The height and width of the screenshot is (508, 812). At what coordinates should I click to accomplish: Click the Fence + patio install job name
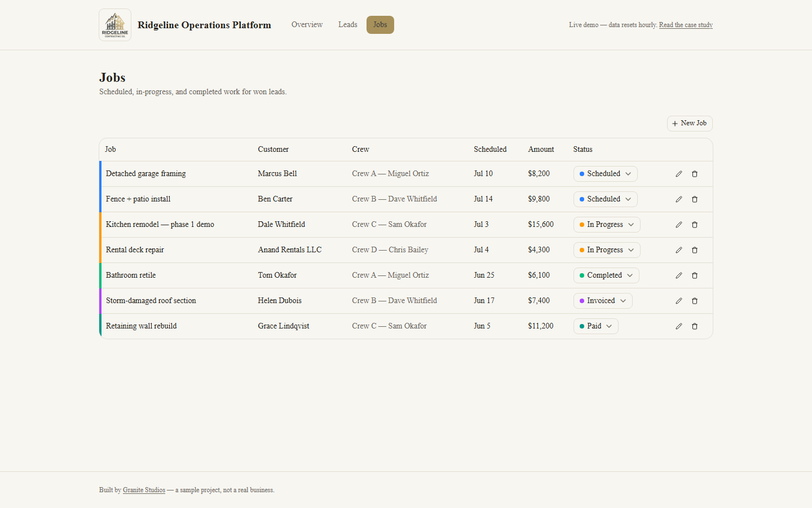pyautogui.click(x=138, y=199)
